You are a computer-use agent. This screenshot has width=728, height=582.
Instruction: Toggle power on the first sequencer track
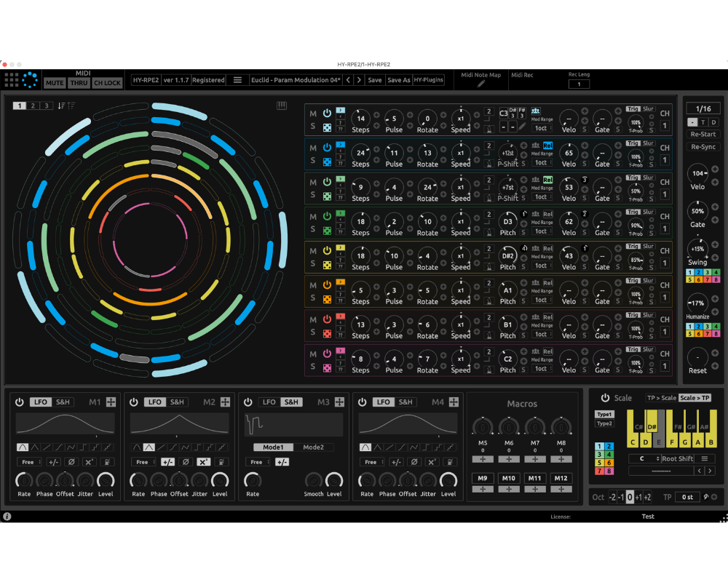pyautogui.click(x=327, y=113)
